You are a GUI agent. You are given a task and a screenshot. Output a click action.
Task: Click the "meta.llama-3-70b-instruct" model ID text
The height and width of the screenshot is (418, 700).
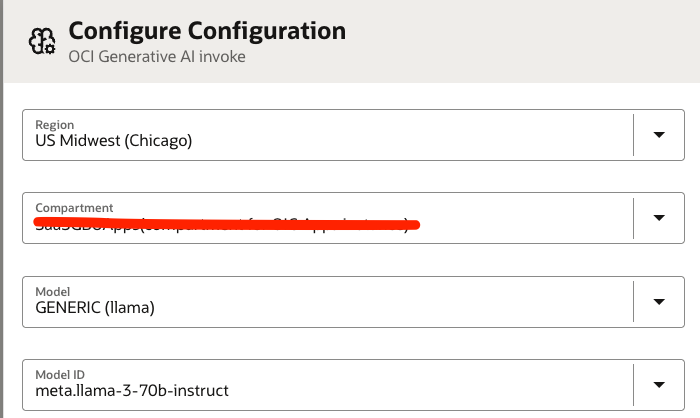click(x=132, y=391)
